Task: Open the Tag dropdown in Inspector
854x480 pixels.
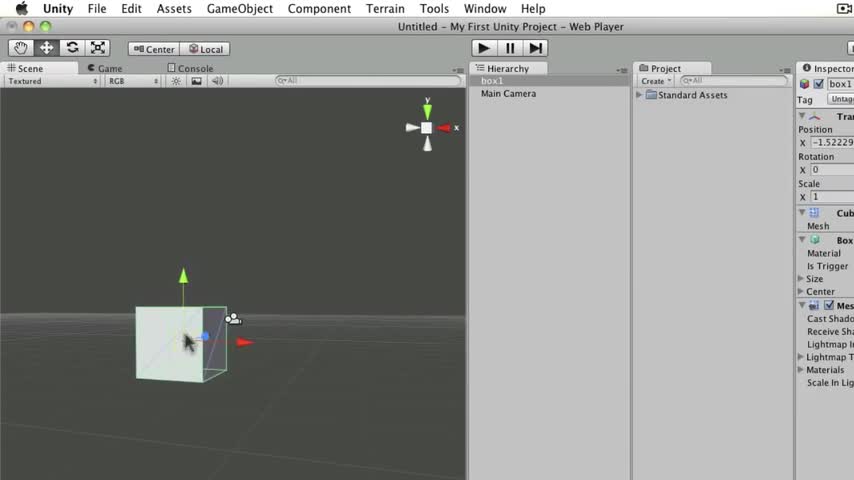Action: [841, 99]
